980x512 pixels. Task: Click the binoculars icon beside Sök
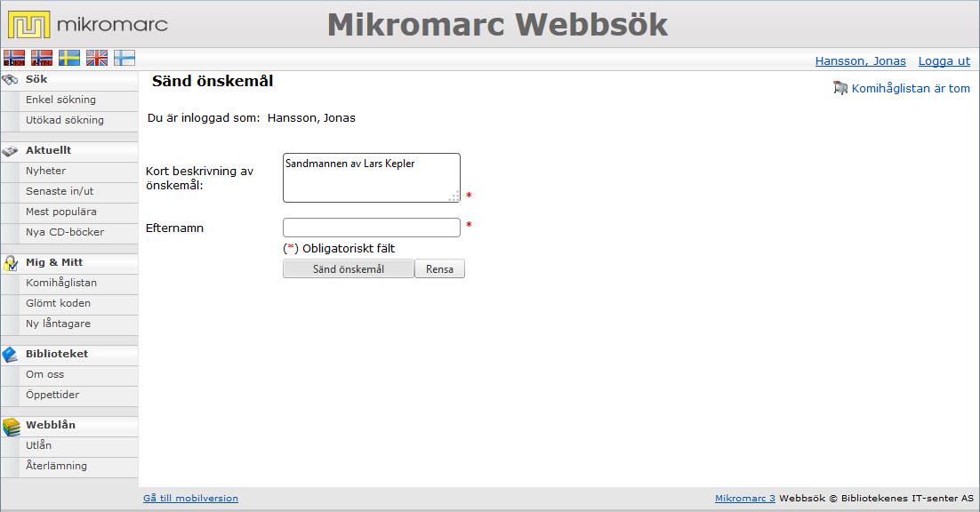point(10,80)
